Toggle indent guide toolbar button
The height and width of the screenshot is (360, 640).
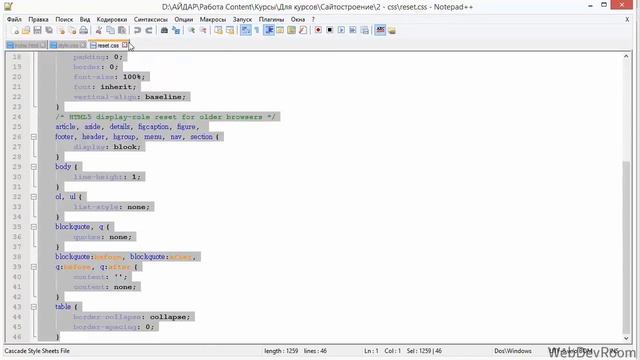pyautogui.click(x=269, y=30)
